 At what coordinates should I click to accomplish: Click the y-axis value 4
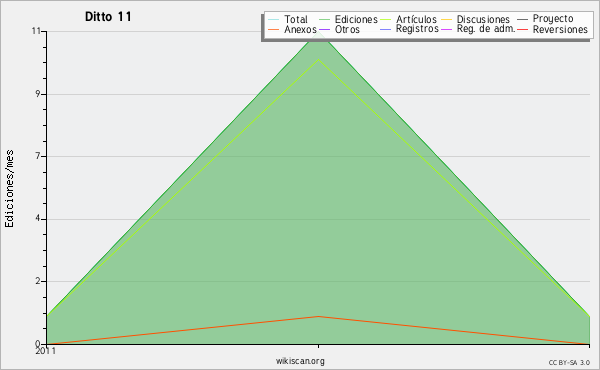click(38, 219)
